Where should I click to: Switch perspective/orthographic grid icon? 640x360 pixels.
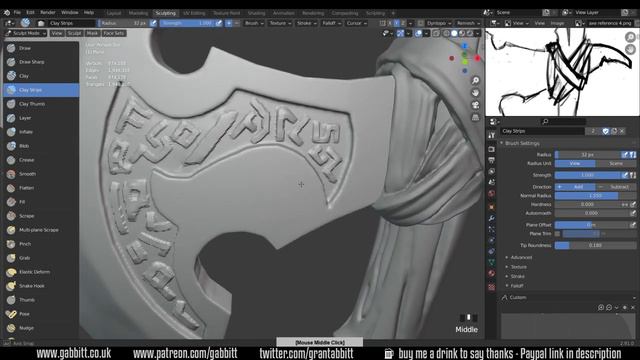point(476,118)
